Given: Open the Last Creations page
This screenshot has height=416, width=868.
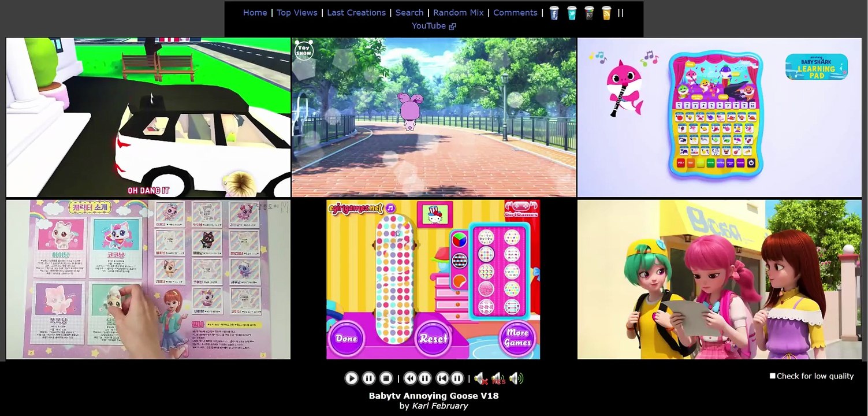Looking at the screenshot, I should pos(356,13).
